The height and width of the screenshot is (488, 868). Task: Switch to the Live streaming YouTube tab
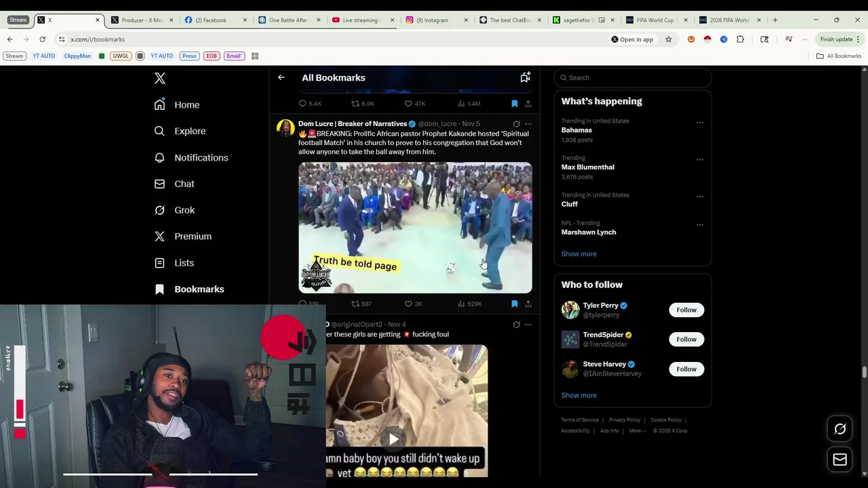362,20
